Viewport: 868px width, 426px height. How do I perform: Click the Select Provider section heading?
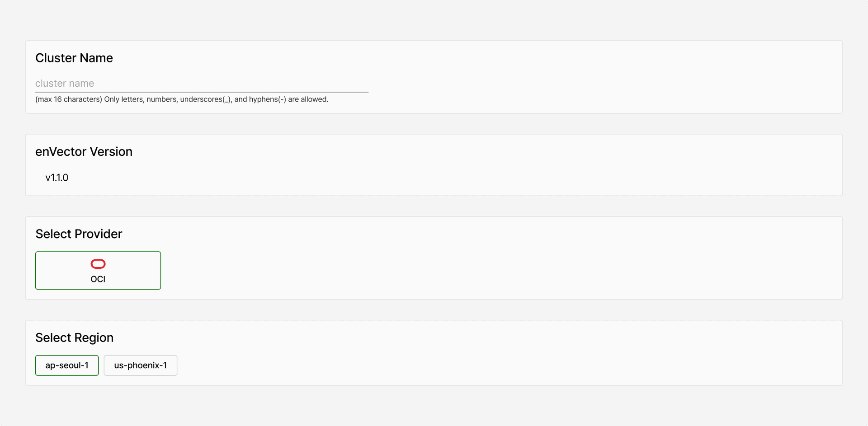point(79,234)
